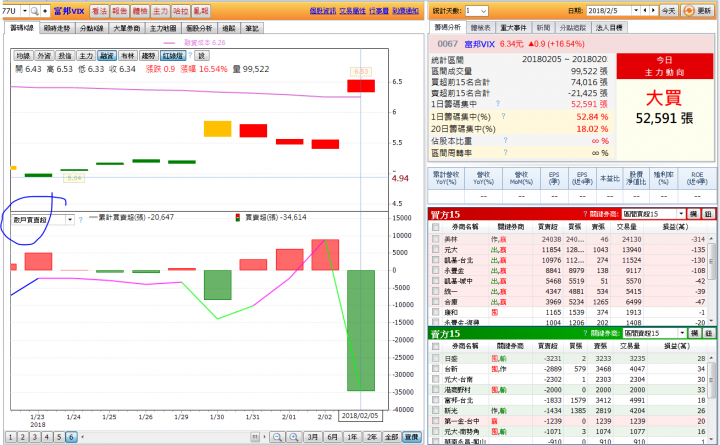Viewport: 720px width, 445px height.
Task: Open the 散戶買賣超 indicator dropdown
Action: click(70, 220)
